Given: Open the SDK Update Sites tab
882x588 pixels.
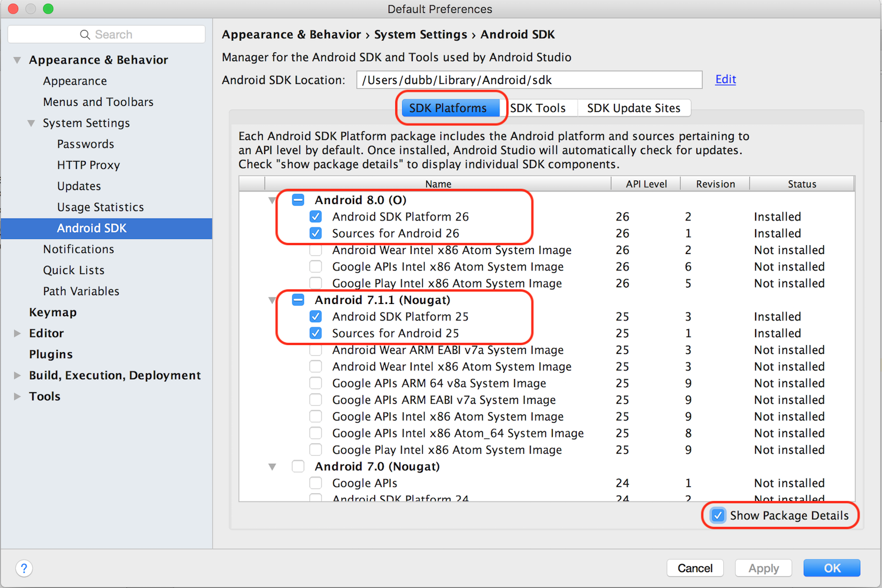Looking at the screenshot, I should pyautogui.click(x=634, y=108).
